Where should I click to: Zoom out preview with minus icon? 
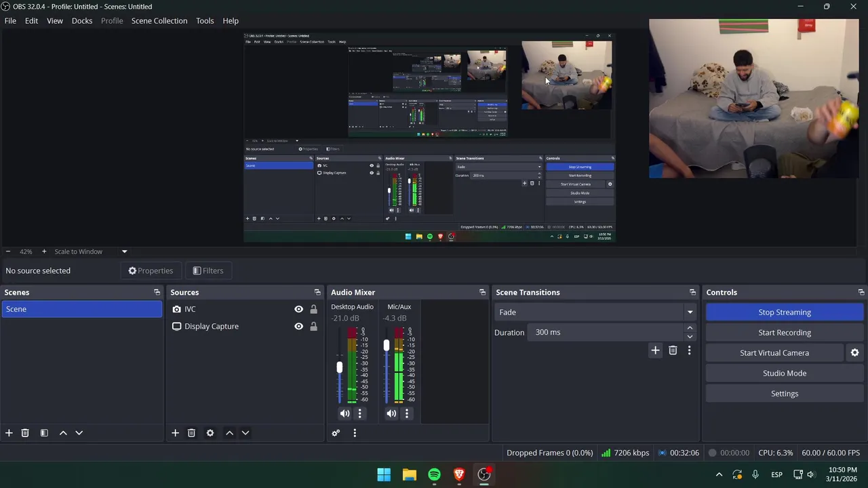click(8, 251)
